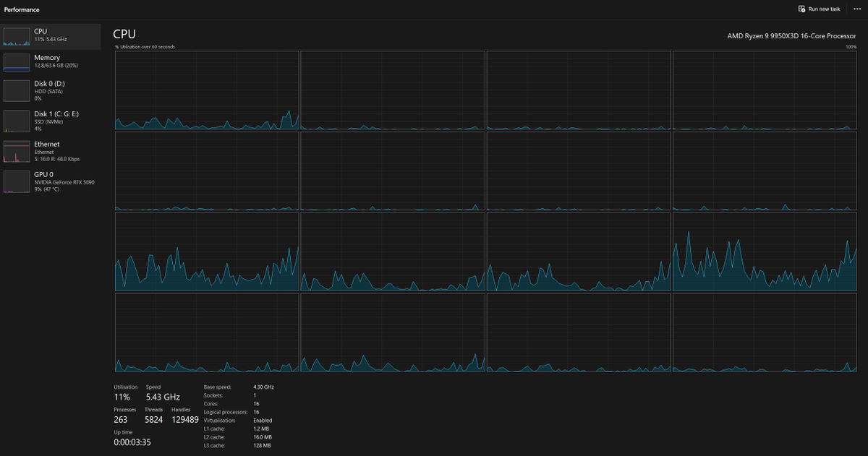Click the Utilisation 11% value
Image resolution: width=868 pixels, height=456 pixels.
click(x=122, y=397)
